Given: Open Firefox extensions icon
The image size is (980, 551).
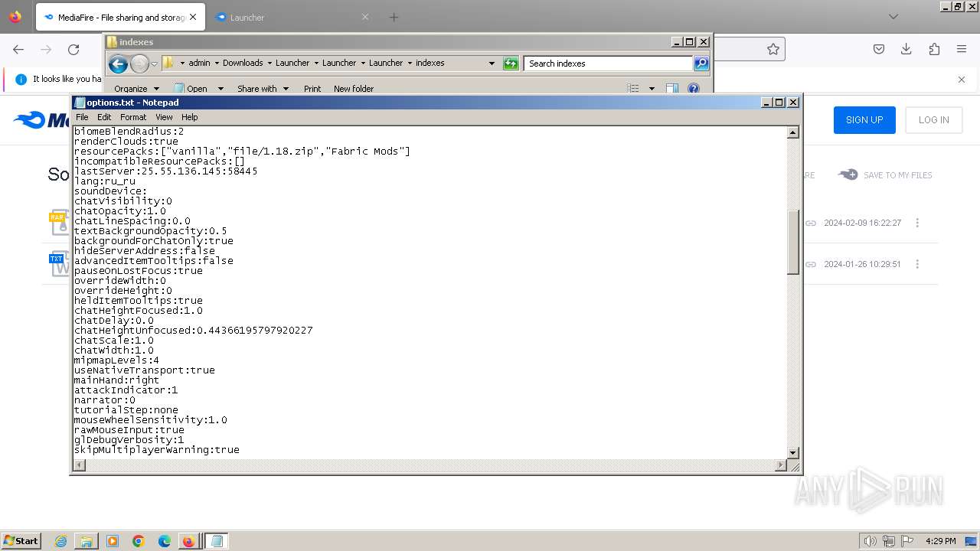Looking at the screenshot, I should [x=934, y=49].
